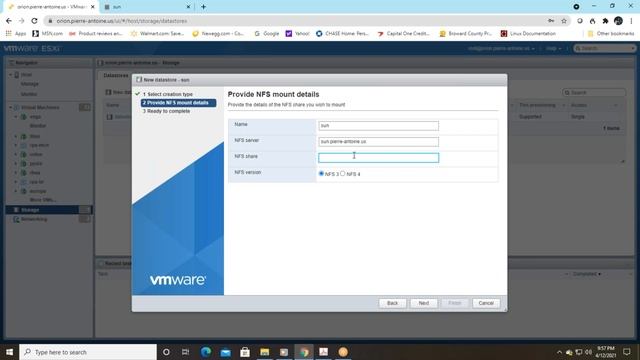The height and width of the screenshot is (360, 640).
Task: Open the Datastores tab behind the dialog
Action: pos(116,76)
